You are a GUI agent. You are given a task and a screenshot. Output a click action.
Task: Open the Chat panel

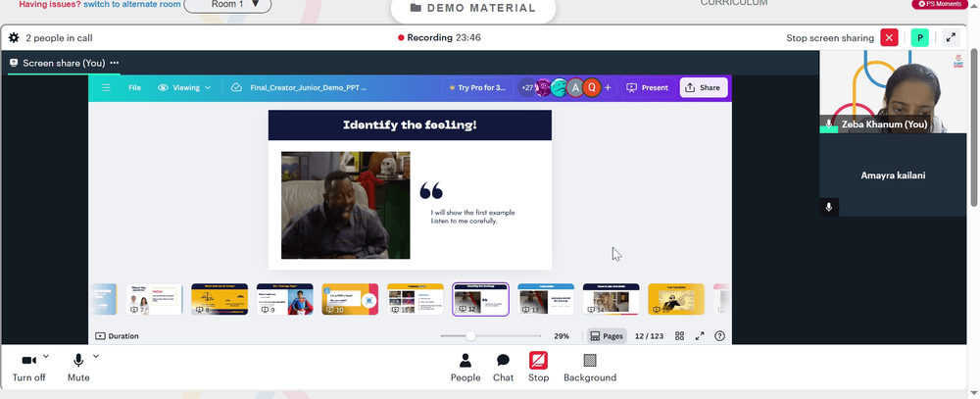tap(503, 367)
